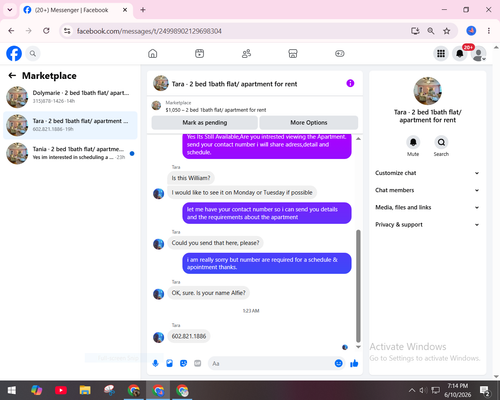Open the unread Tania conversation
This screenshot has height=400, width=500.
coord(70,153)
